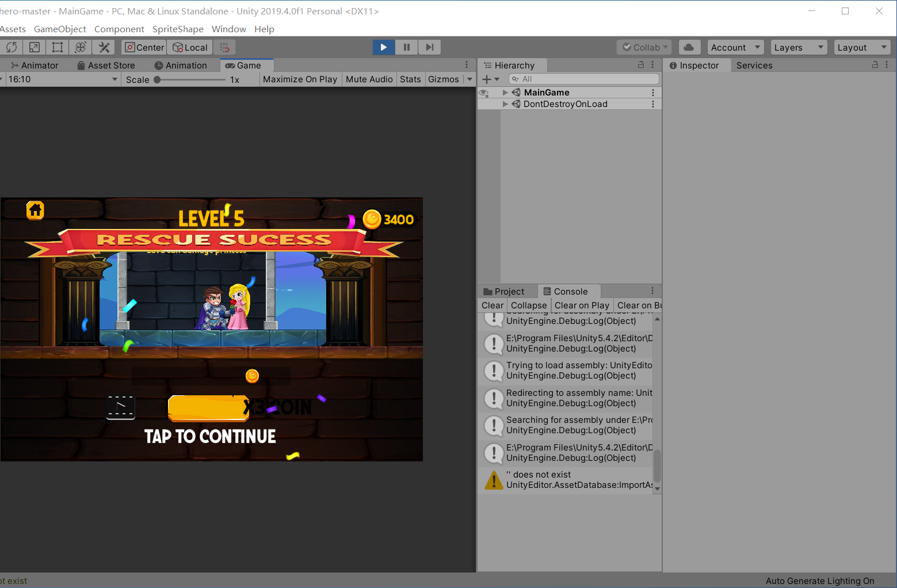This screenshot has height=588, width=897.
Task: Toggle Maximize On Play
Action: point(300,79)
